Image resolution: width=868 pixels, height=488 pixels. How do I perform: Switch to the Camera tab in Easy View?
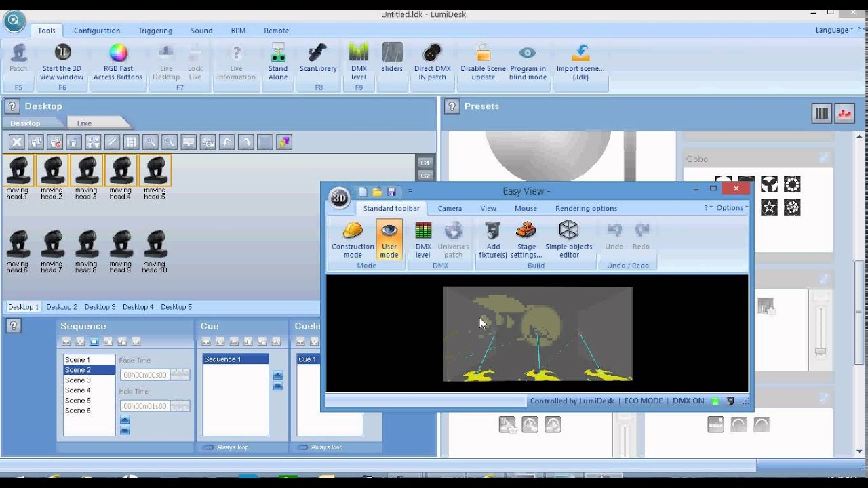tap(450, 208)
